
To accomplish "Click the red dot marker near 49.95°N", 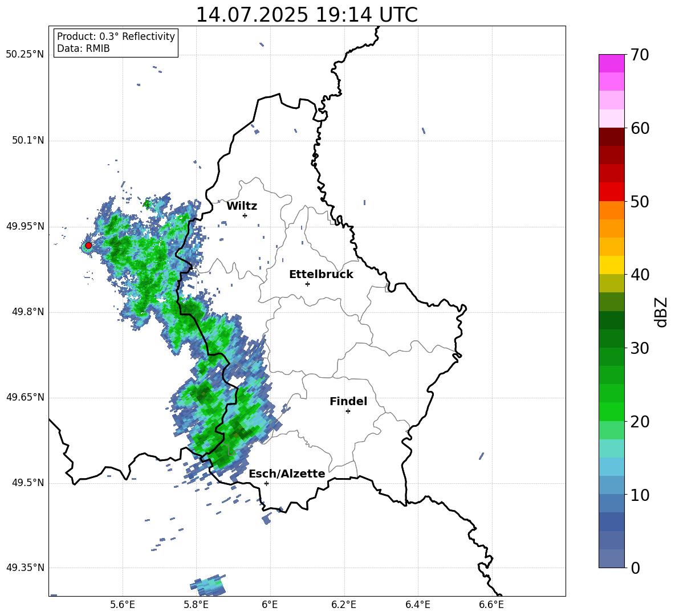I will tap(88, 246).
